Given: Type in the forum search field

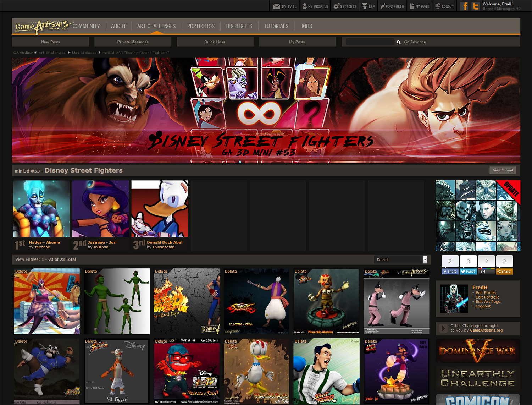Looking at the screenshot, I should pyautogui.click(x=370, y=42).
